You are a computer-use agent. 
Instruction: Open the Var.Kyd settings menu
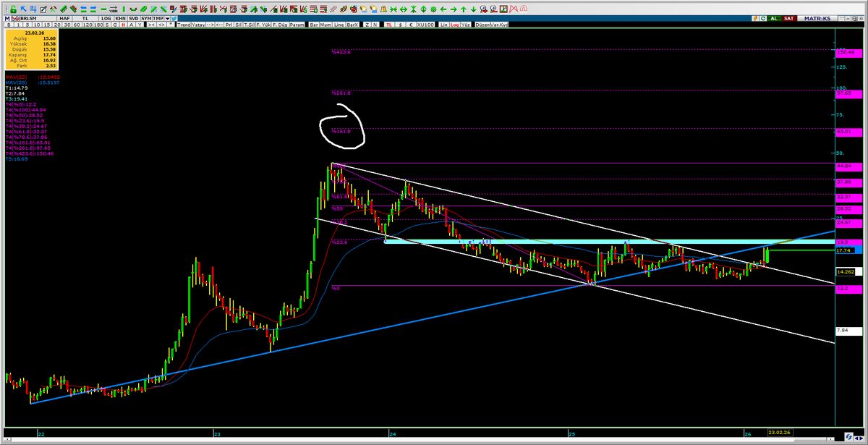(498, 24)
